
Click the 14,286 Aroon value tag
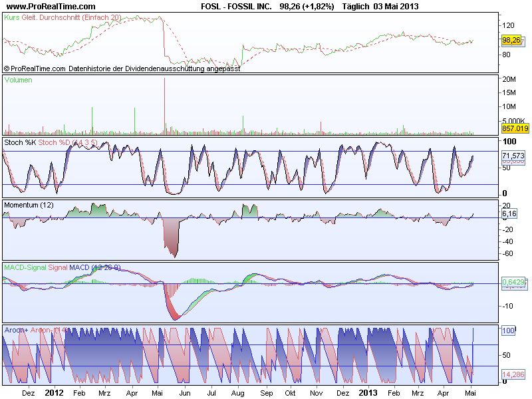(513, 374)
